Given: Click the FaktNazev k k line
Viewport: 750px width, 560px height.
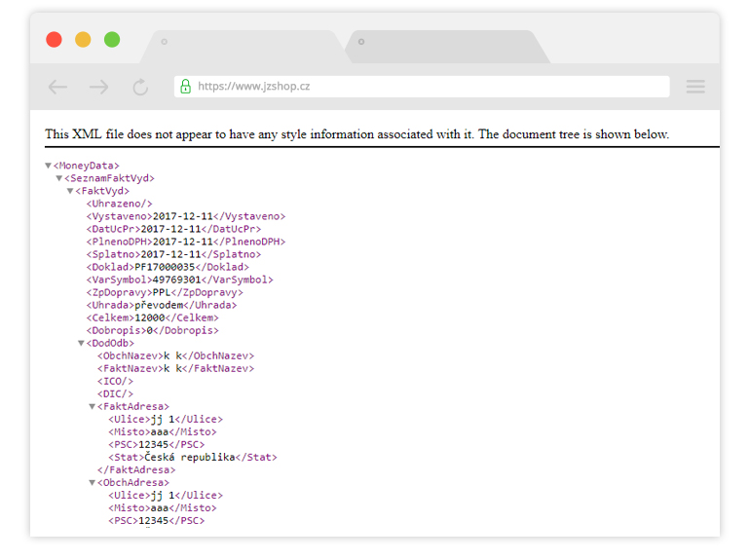Looking at the screenshot, I should click(175, 368).
